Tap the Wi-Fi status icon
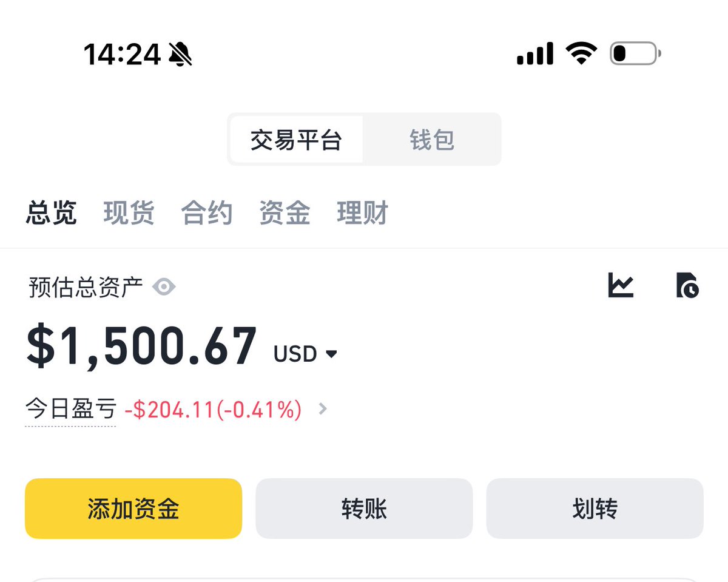 [x=581, y=53]
